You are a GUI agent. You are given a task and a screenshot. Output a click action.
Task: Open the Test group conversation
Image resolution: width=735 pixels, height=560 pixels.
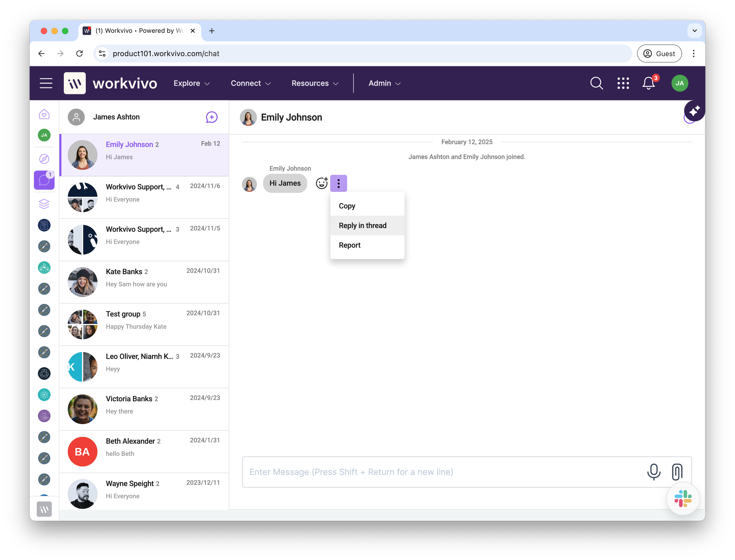144,324
